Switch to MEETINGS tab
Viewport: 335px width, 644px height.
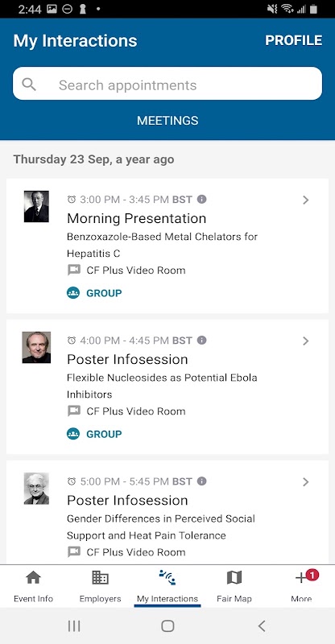click(167, 120)
